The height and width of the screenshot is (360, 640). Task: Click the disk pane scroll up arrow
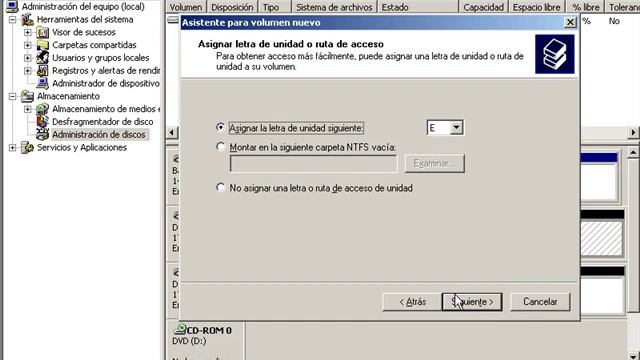[633, 153]
